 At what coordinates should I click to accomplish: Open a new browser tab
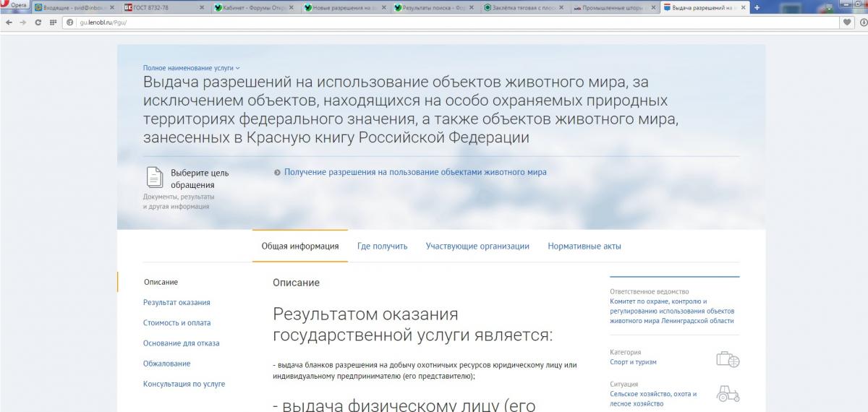757,7
